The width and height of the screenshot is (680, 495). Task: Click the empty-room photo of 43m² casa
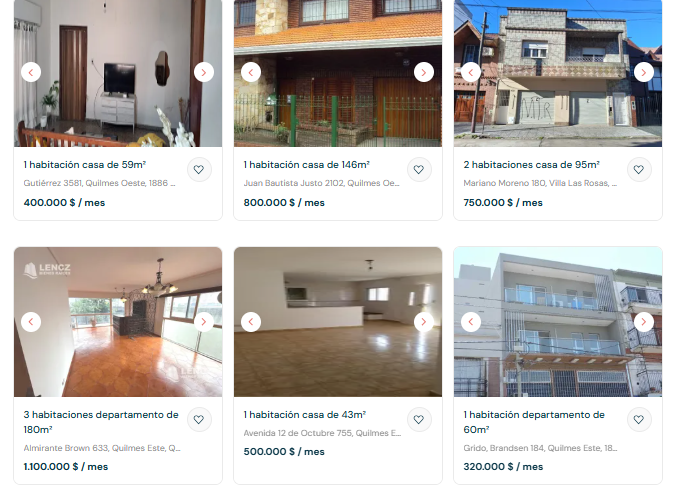[x=338, y=322]
